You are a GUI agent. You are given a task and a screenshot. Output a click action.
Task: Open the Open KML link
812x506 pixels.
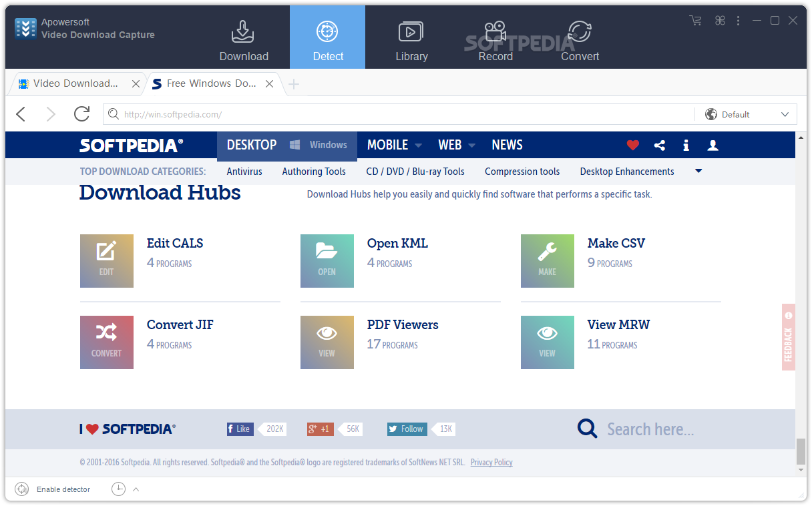click(397, 244)
